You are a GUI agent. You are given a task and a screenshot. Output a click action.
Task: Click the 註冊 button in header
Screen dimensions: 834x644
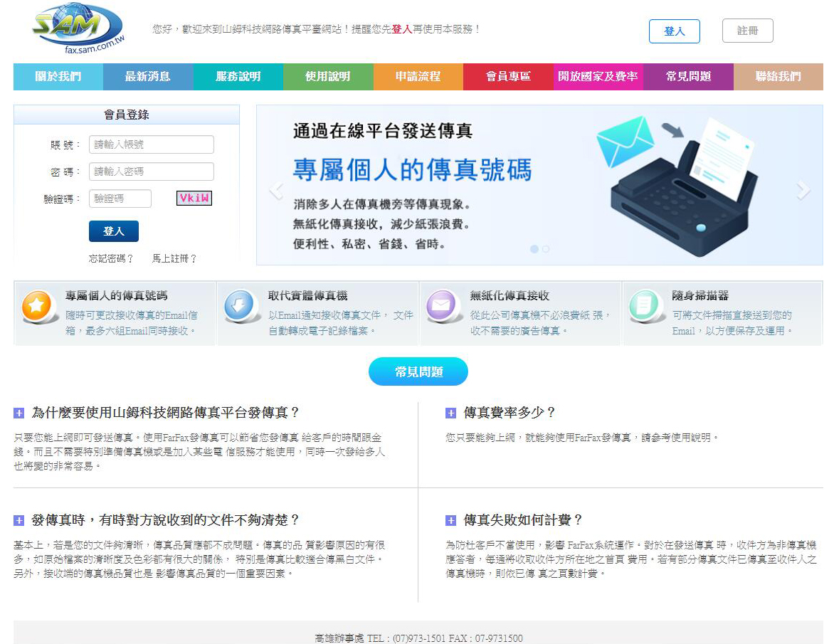point(747,31)
